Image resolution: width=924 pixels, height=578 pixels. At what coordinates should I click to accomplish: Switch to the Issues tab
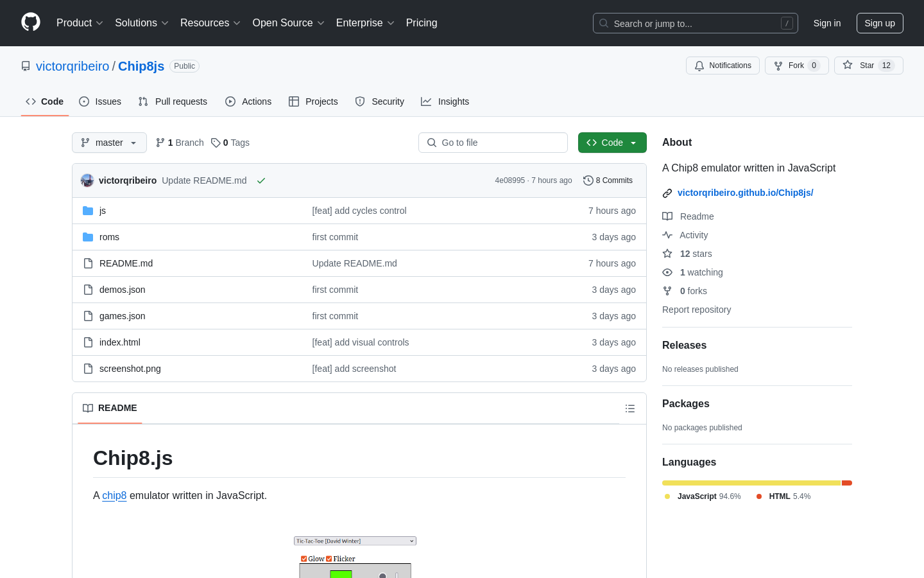pos(100,101)
